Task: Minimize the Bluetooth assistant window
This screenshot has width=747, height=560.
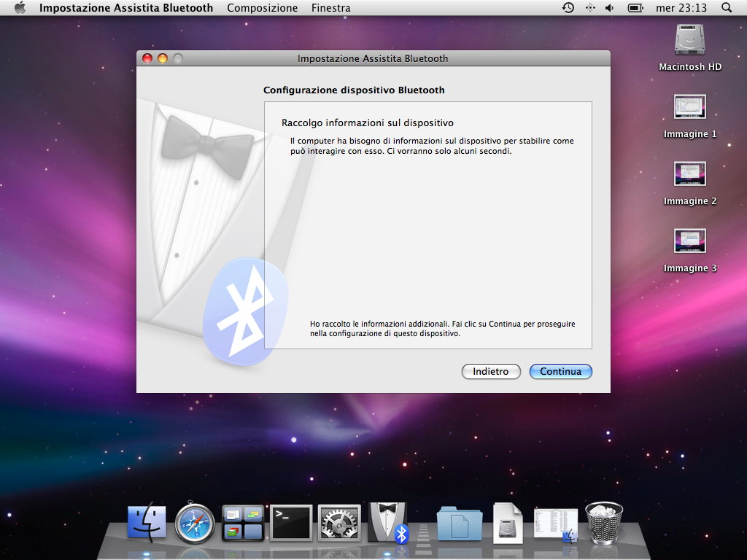Action: pos(163,58)
